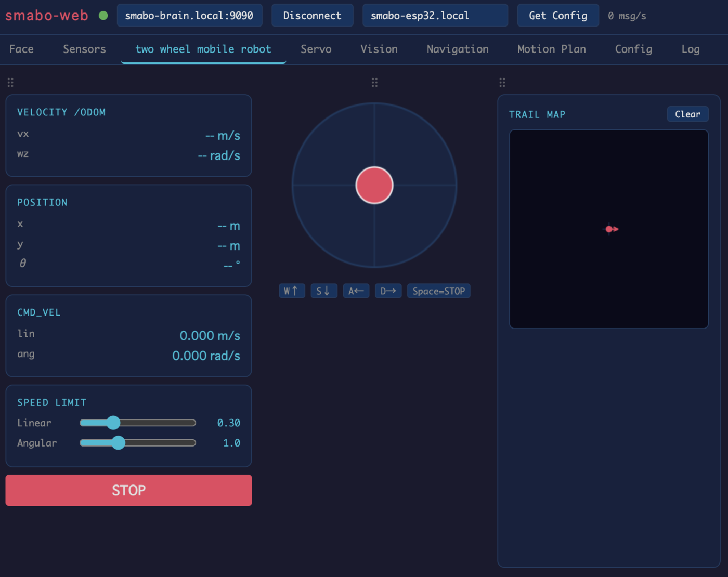Click the left panel drag handle dots

pyautogui.click(x=10, y=83)
